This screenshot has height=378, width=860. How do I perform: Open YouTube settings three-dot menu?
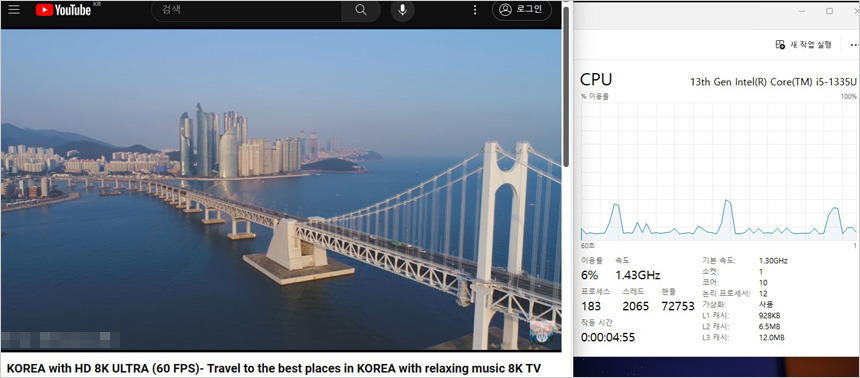[475, 10]
